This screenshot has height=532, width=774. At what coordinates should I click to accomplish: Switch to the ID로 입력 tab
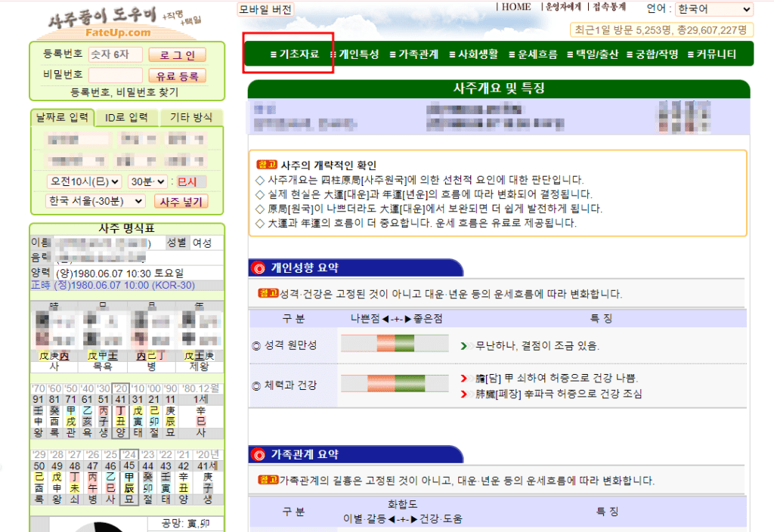[x=126, y=117]
